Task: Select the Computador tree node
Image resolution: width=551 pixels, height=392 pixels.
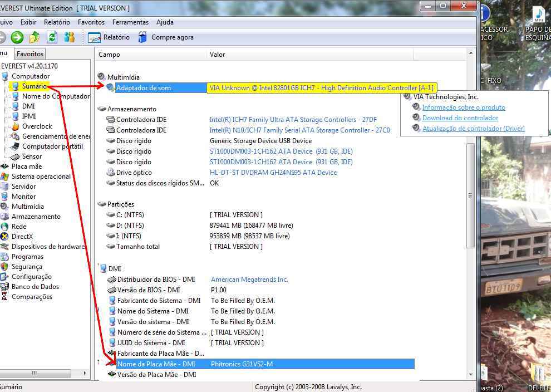Action: point(31,76)
